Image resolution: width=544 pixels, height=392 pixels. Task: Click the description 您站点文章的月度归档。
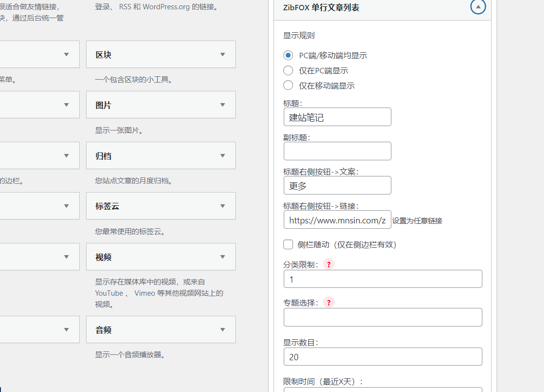point(134,180)
